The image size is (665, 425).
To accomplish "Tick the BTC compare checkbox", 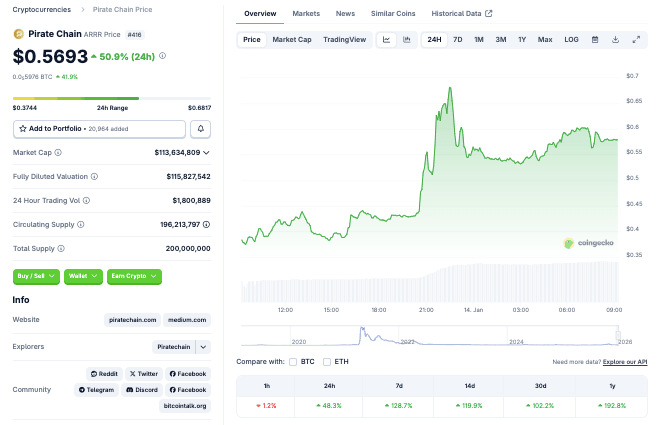I will click(x=293, y=362).
